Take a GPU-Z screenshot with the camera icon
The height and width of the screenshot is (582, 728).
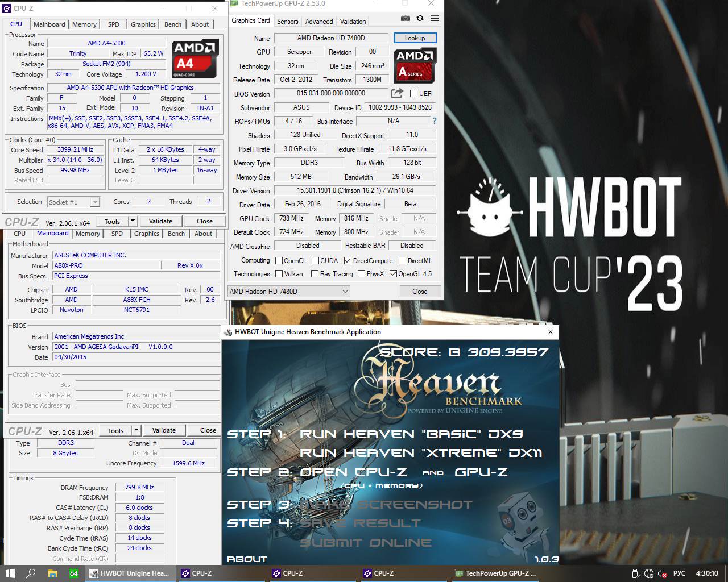tap(405, 18)
